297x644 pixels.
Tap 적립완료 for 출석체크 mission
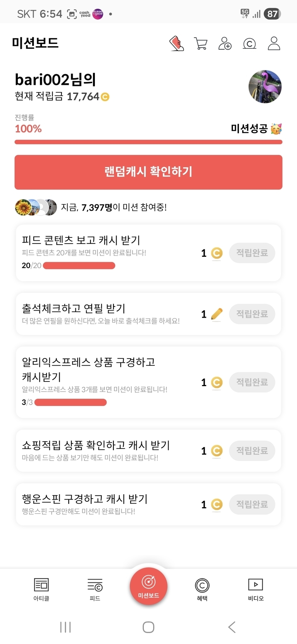[252, 314]
